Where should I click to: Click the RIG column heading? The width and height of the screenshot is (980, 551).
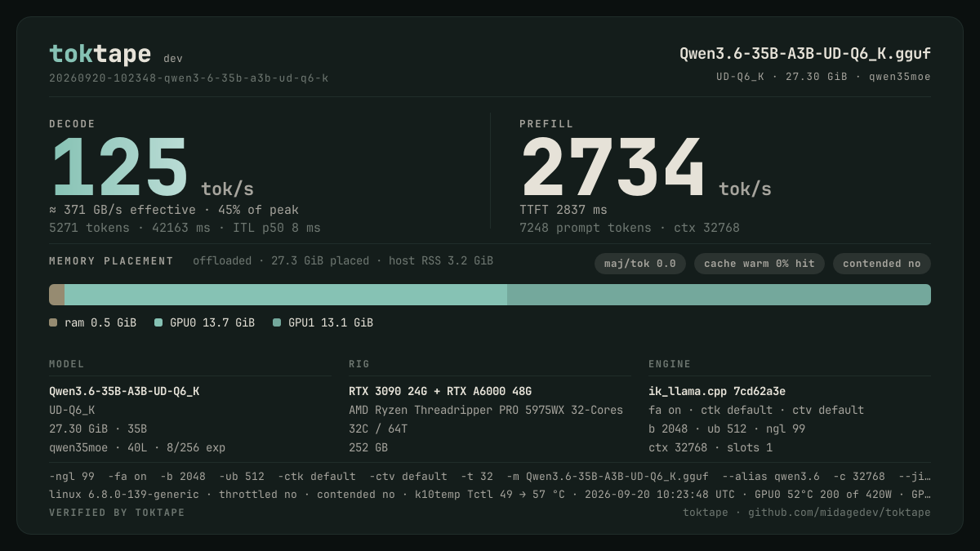[359, 364]
